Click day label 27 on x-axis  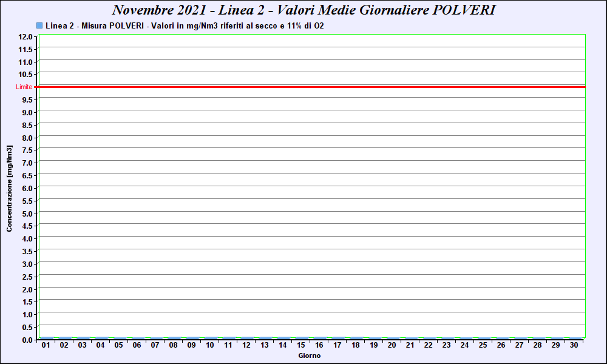(x=519, y=345)
